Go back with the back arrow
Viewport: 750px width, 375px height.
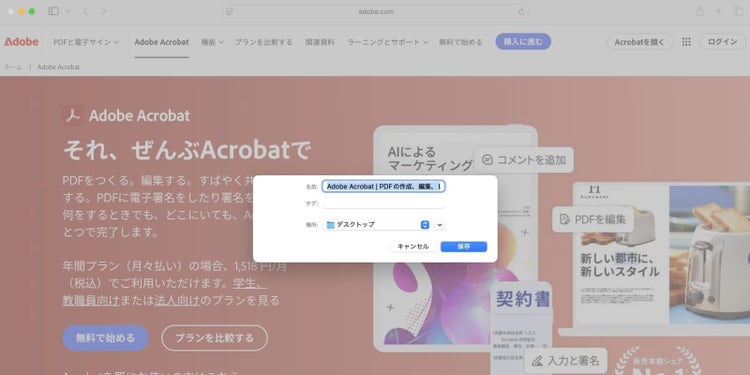point(85,11)
